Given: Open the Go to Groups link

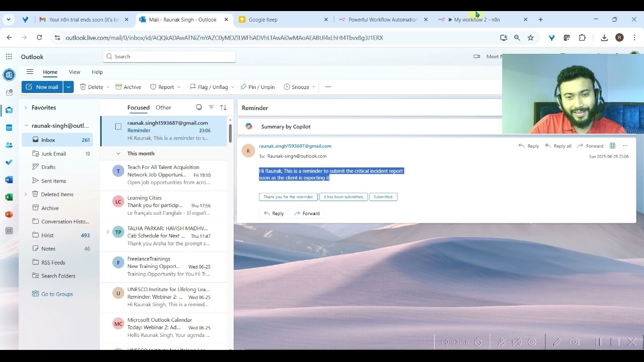Looking at the screenshot, I should (52, 294).
